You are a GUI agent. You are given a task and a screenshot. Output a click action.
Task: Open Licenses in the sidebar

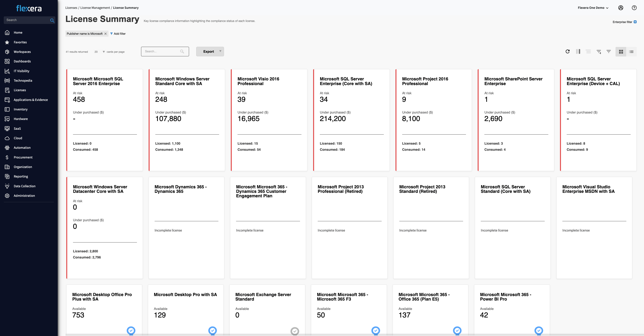20,90
